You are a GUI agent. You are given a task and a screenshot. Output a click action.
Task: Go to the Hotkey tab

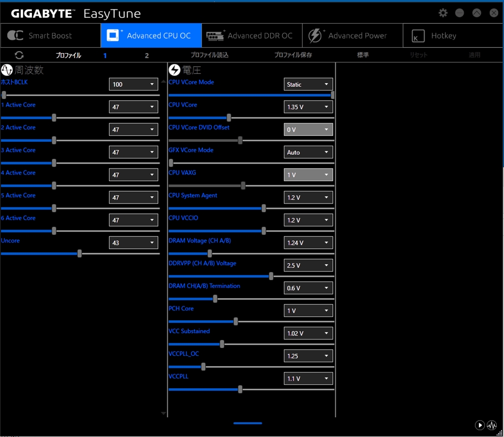tap(453, 35)
